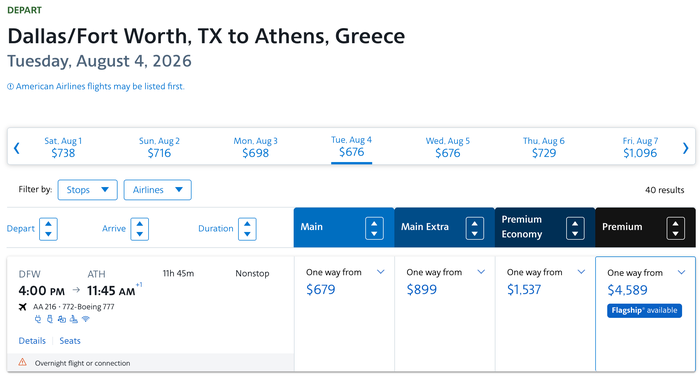Click the airplane icon beside AA 216
Screen dimensions: 700x377
click(x=23, y=307)
